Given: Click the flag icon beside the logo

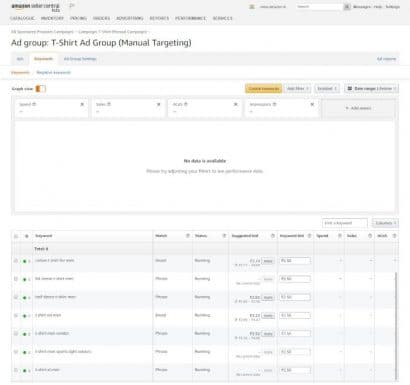Looking at the screenshot, I should (x=72, y=6).
